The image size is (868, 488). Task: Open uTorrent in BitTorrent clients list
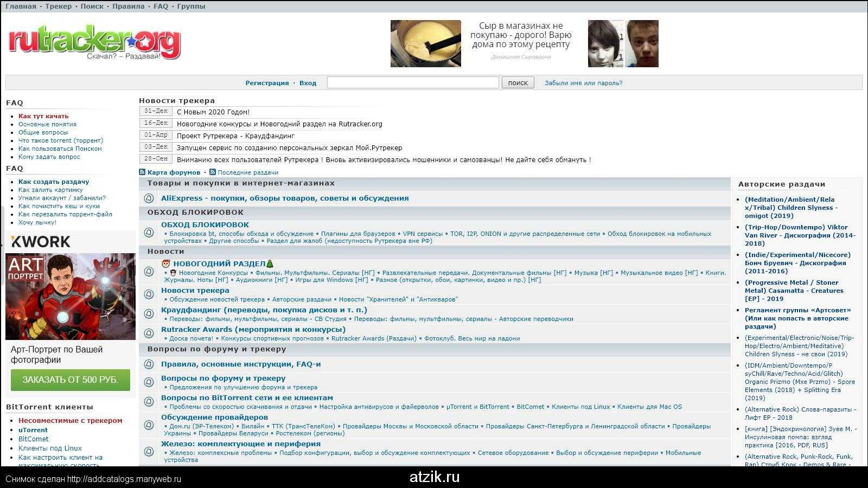[33, 430]
